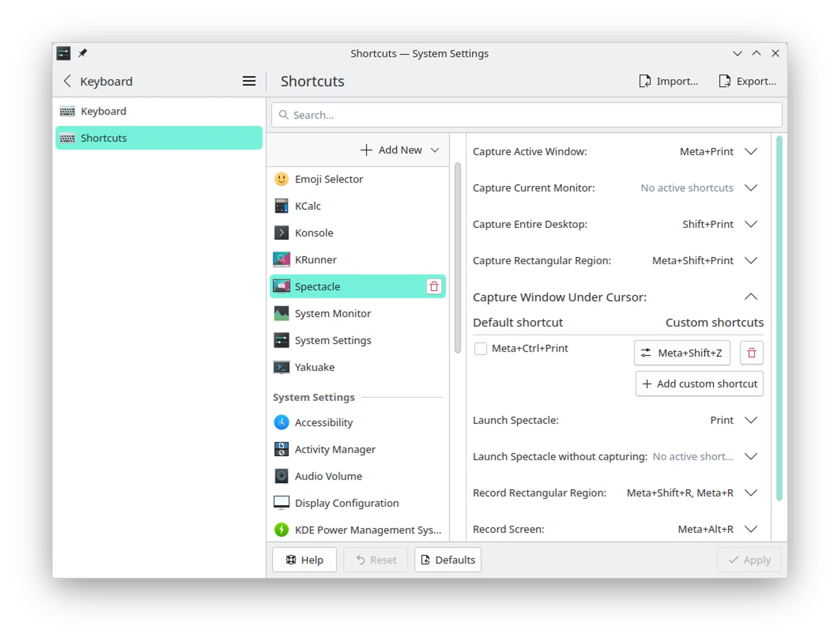Expand Capture Current Monitor shortcut row
Screen dimensions: 840x640
click(751, 188)
